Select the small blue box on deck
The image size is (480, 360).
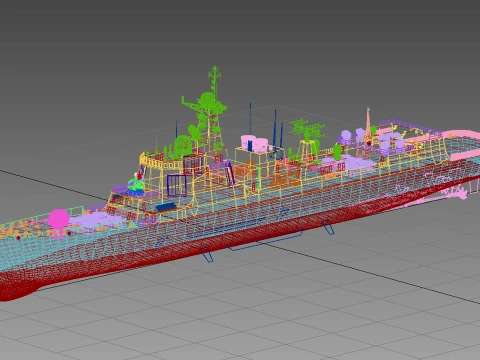[166, 207]
